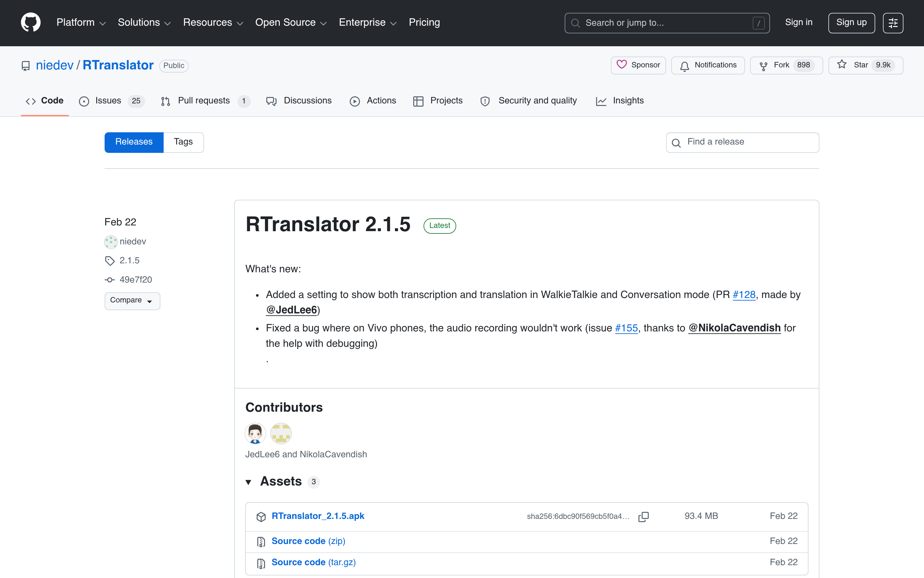Click NikolaCavendish contributor avatar
Image resolution: width=924 pixels, height=578 pixels.
(281, 433)
